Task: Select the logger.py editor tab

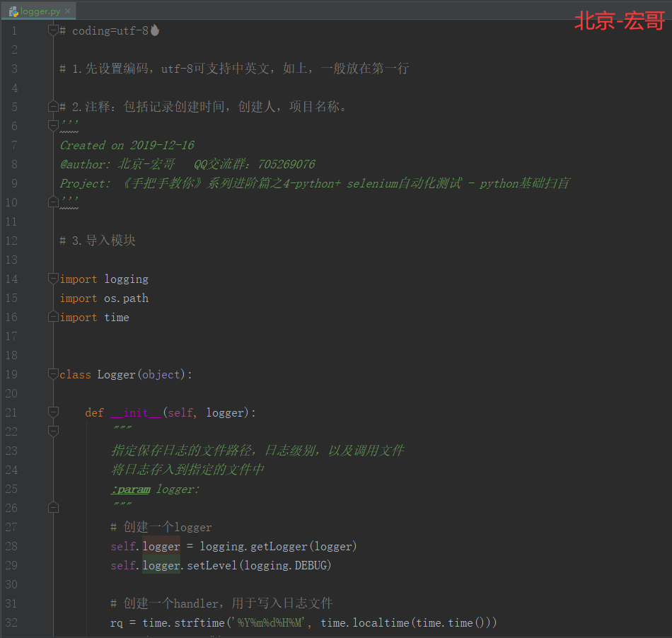Action: (x=39, y=11)
